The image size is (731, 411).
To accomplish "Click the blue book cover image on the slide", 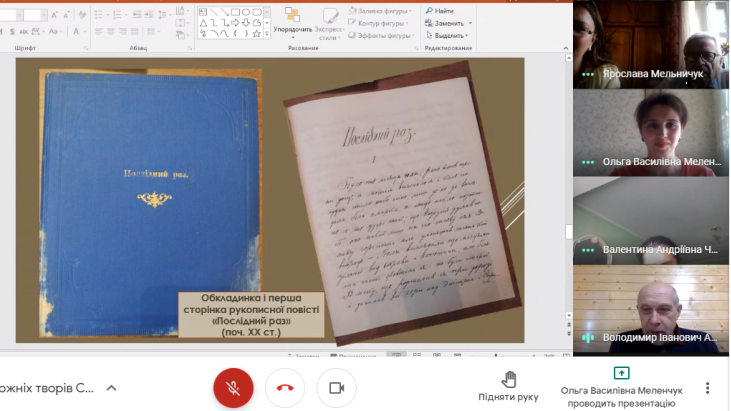I will [150, 203].
